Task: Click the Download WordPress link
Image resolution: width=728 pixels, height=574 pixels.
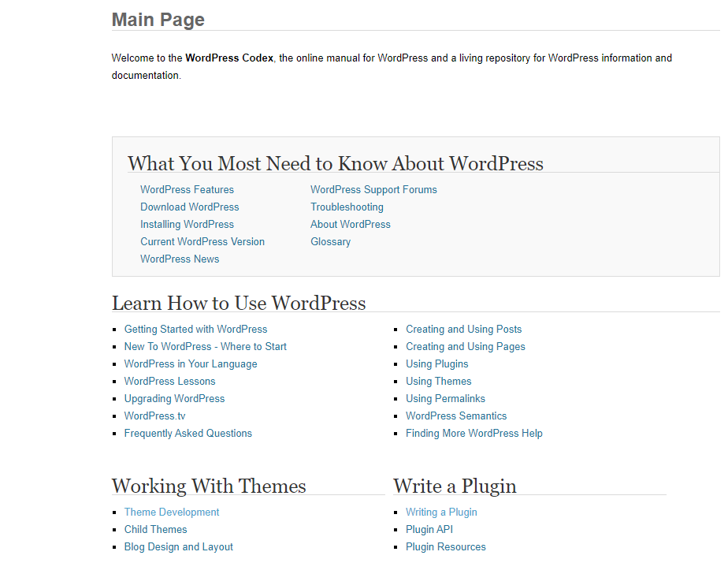Action: (190, 207)
